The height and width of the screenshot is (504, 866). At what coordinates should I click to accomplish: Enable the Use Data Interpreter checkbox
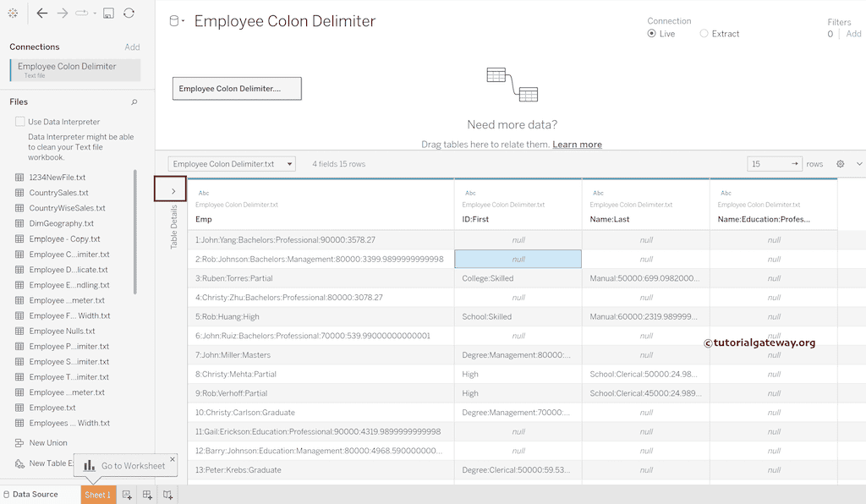(x=19, y=121)
